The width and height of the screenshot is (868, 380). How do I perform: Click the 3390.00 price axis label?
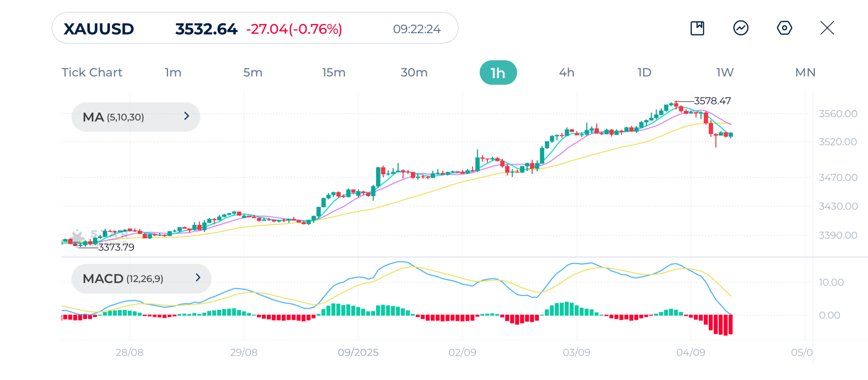(838, 235)
